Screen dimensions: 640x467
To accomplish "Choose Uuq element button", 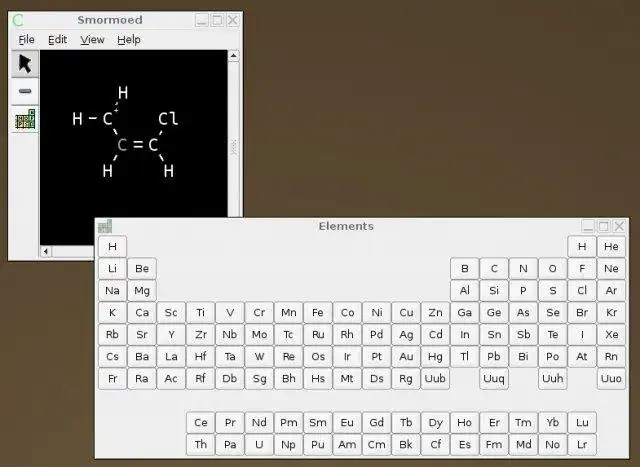I will (494, 379).
